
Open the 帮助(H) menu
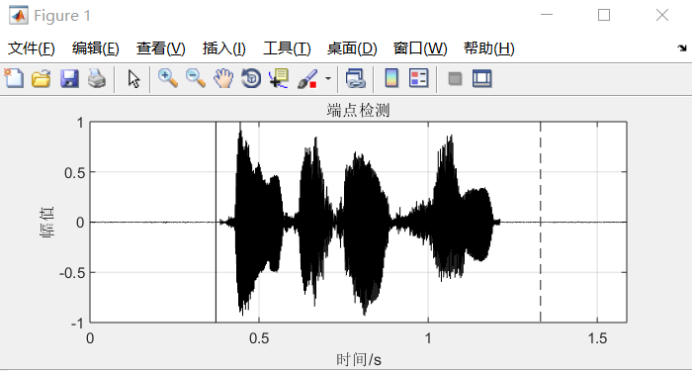tap(489, 48)
